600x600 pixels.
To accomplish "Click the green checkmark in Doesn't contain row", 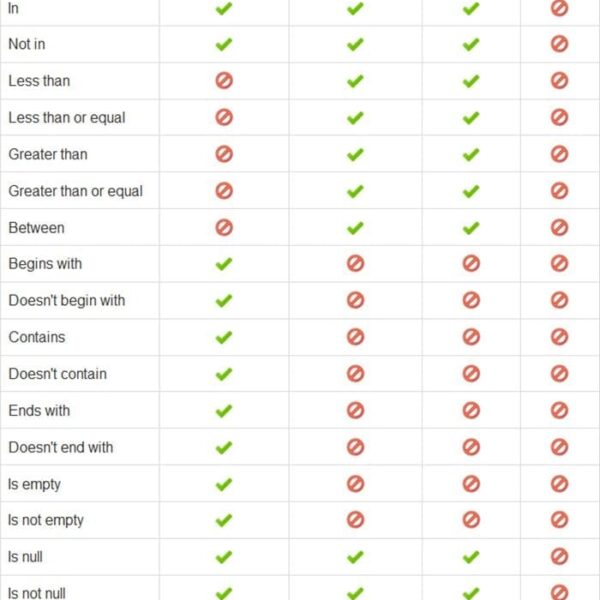I will pyautogui.click(x=224, y=374).
